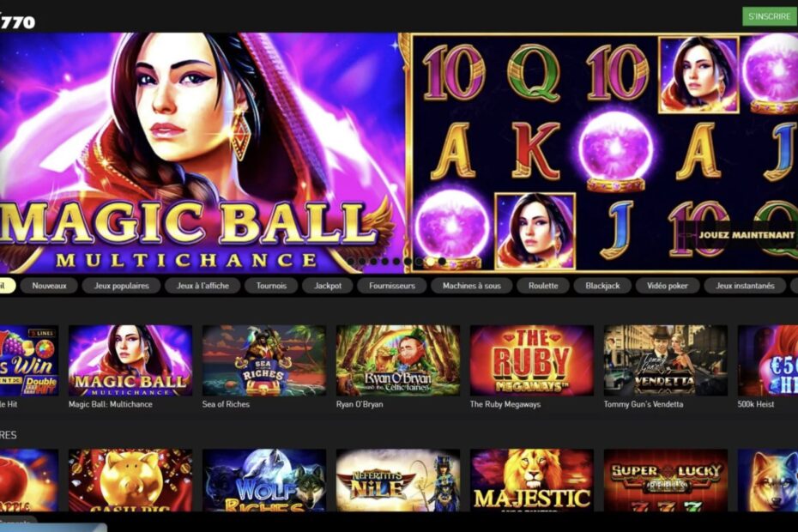This screenshot has width=798, height=532.
Task: Select the Jackpot category tab
Action: (328, 286)
